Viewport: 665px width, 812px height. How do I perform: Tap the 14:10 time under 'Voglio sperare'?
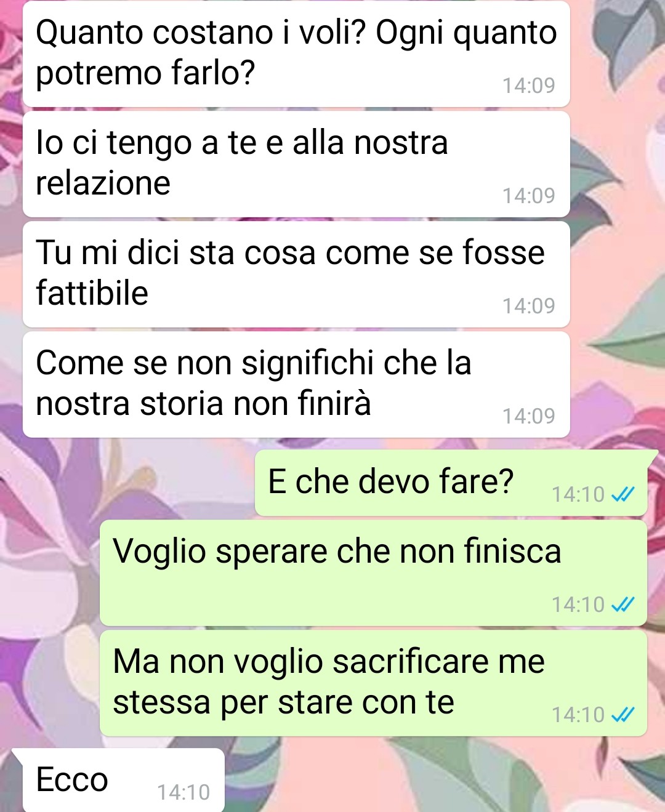tap(578, 605)
